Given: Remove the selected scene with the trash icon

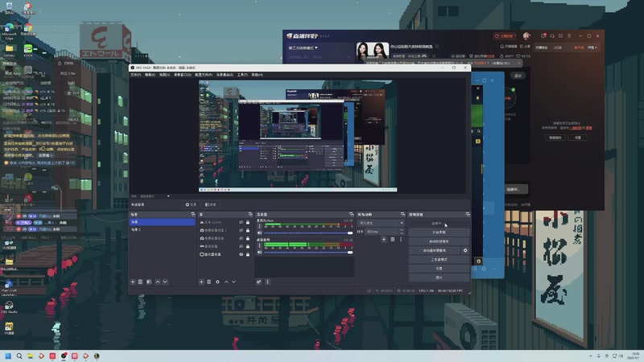Looking at the screenshot, I should click(x=140, y=282).
